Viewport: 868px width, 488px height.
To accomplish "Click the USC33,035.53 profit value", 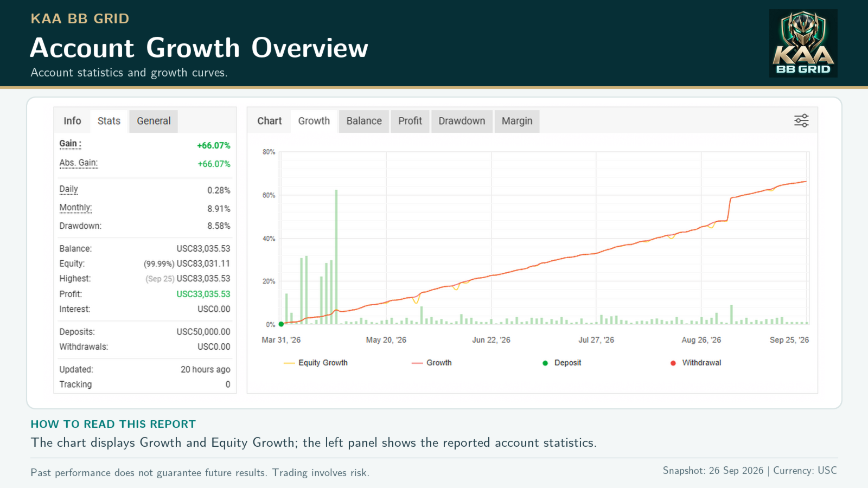I will [203, 294].
